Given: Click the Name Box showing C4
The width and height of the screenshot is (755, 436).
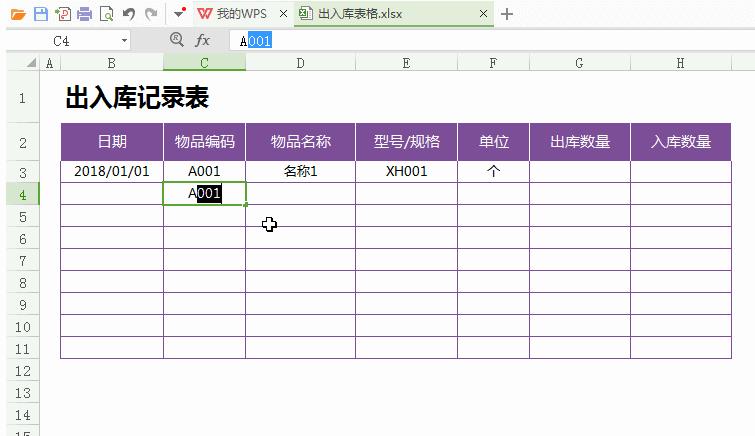Looking at the screenshot, I should [61, 41].
